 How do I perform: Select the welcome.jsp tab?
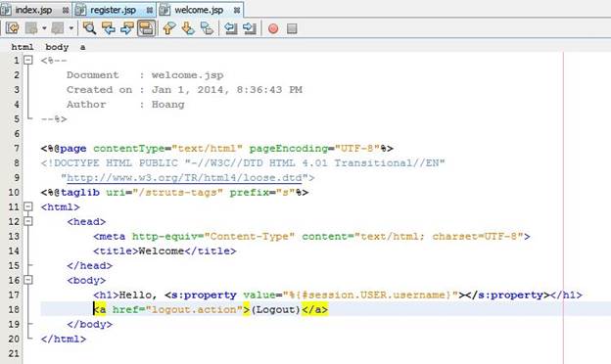coord(199,10)
